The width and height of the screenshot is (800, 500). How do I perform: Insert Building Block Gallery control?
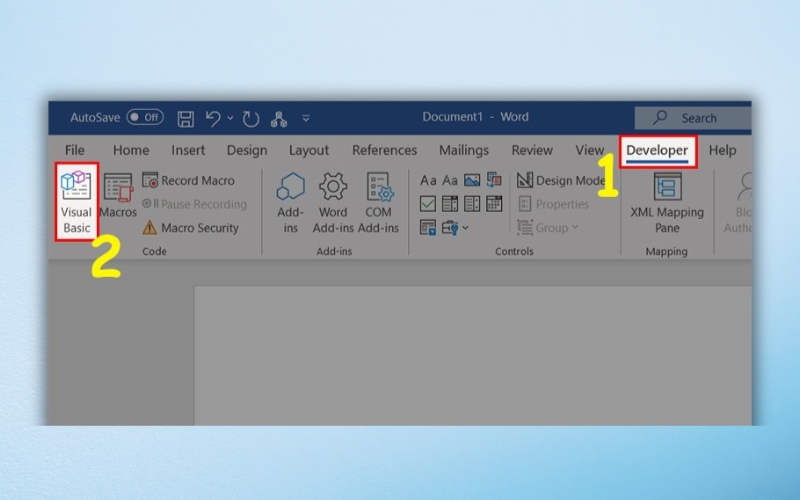point(494,180)
